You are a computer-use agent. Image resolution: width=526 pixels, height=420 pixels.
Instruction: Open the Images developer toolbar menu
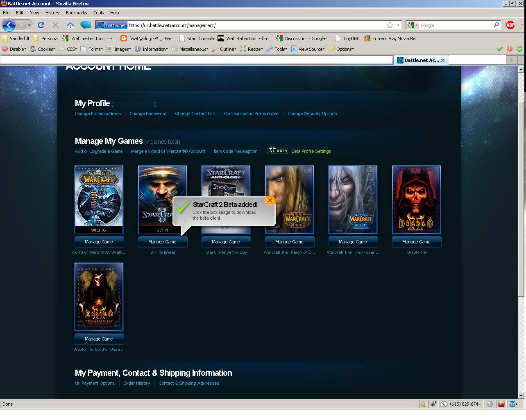click(119, 49)
